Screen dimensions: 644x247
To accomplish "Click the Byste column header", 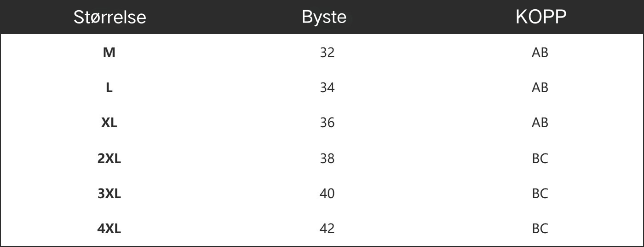I will (x=324, y=17).
